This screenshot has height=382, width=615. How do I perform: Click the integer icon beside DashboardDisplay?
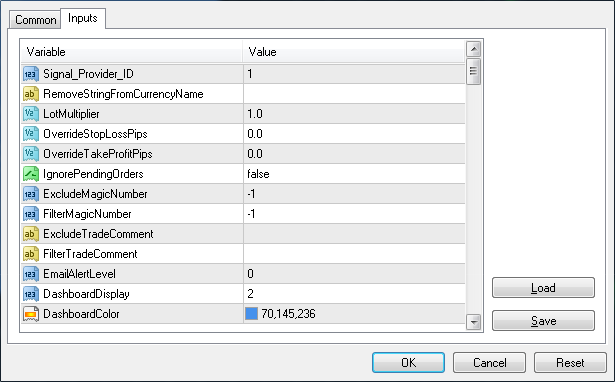(x=31, y=294)
